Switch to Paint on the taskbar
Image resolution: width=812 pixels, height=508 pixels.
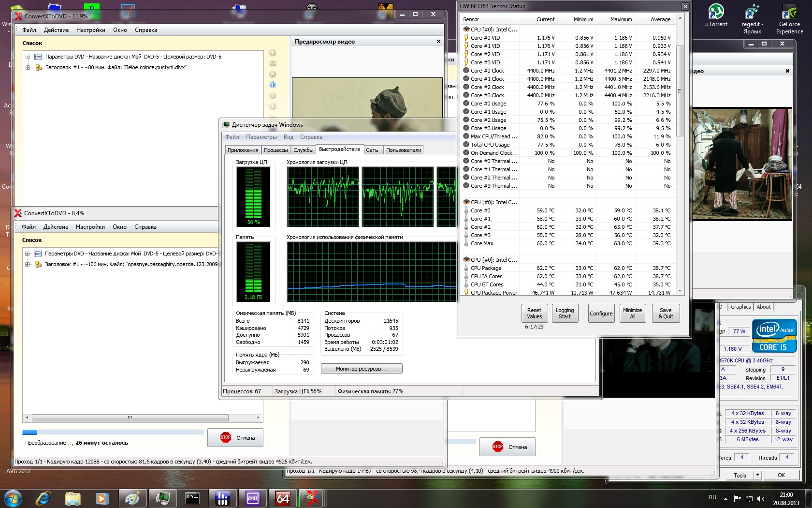click(132, 498)
